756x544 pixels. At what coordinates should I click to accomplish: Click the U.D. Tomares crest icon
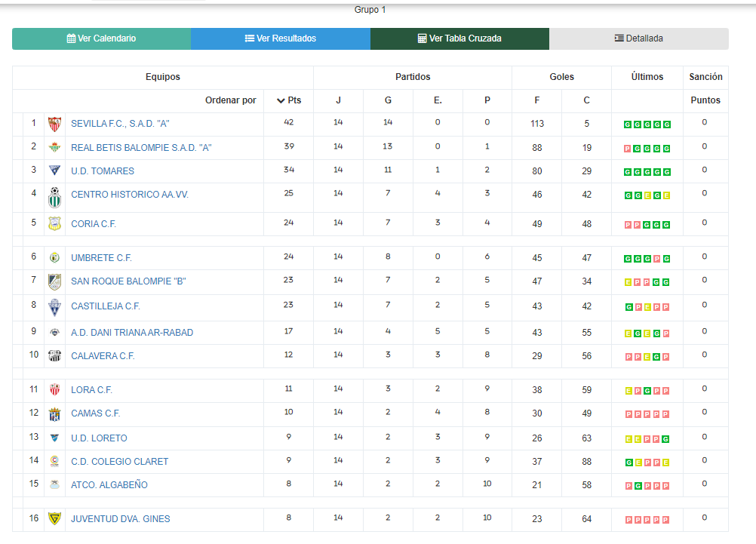point(55,171)
